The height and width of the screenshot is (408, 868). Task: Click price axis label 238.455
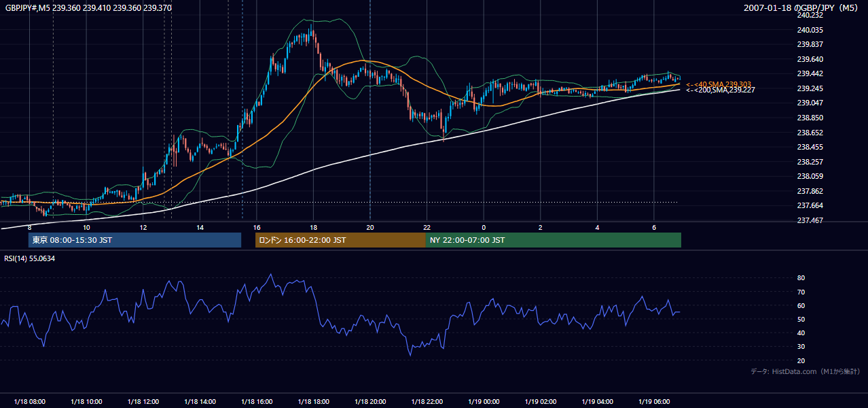coord(810,147)
